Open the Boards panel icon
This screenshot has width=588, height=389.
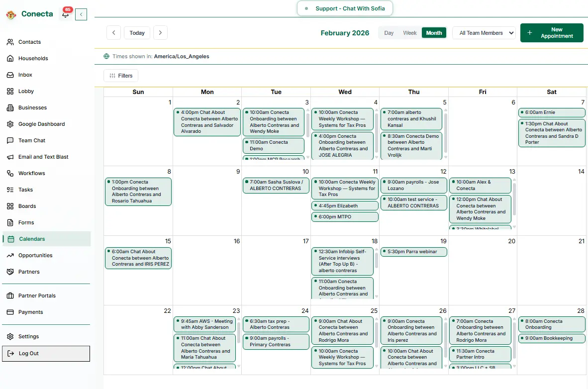(x=11, y=206)
